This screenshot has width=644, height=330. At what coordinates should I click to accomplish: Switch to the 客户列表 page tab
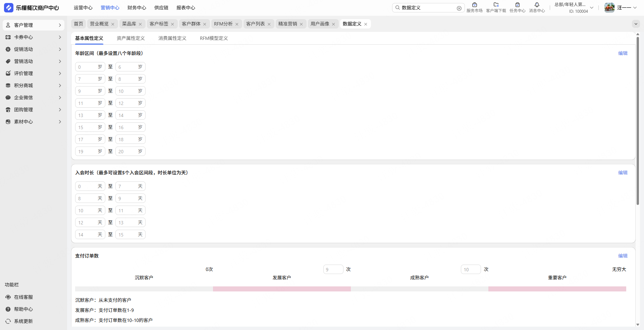tap(256, 24)
